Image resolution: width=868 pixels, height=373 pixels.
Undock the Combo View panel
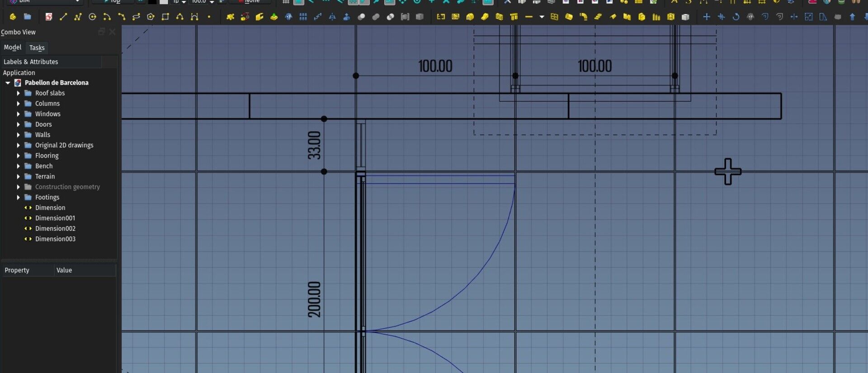pyautogui.click(x=102, y=32)
